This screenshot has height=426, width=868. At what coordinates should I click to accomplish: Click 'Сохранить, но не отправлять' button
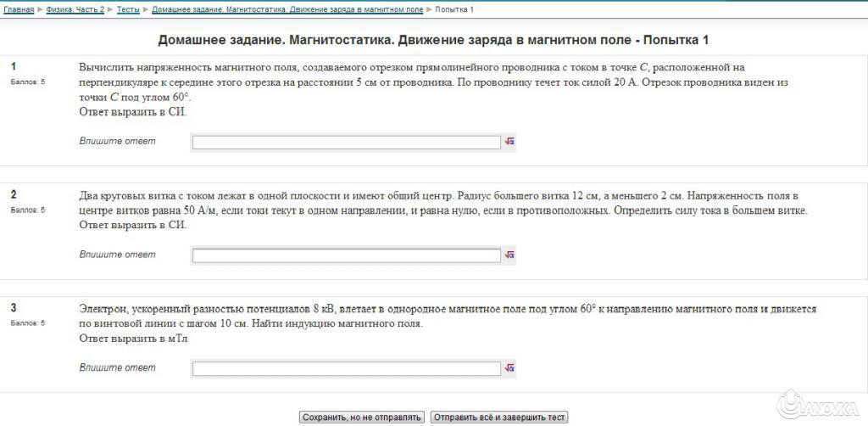click(x=362, y=418)
